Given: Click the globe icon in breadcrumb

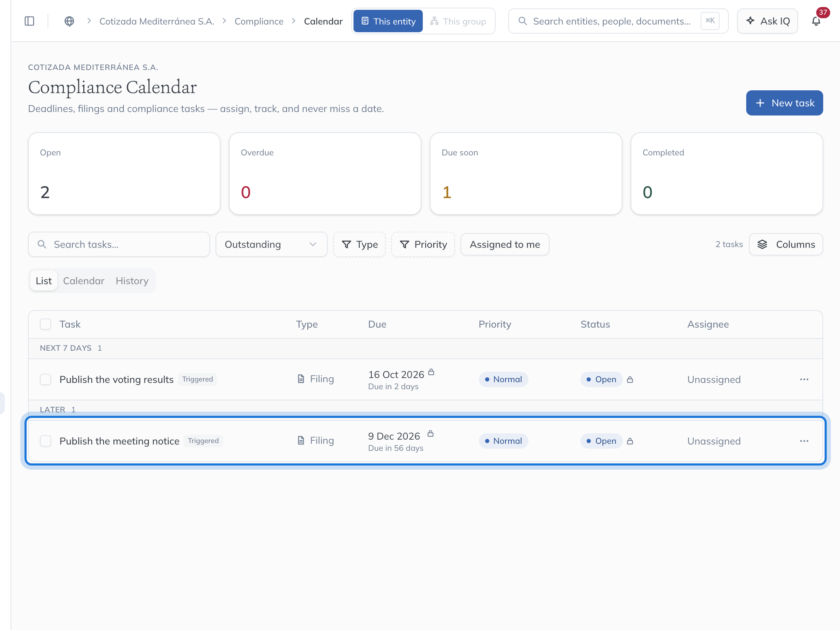Looking at the screenshot, I should pos(69,21).
